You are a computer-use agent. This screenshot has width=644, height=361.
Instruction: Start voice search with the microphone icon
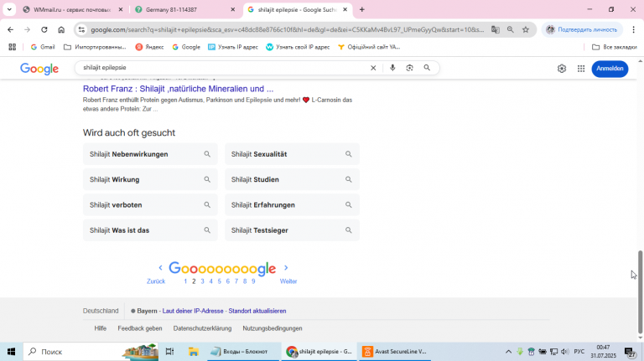point(392,68)
